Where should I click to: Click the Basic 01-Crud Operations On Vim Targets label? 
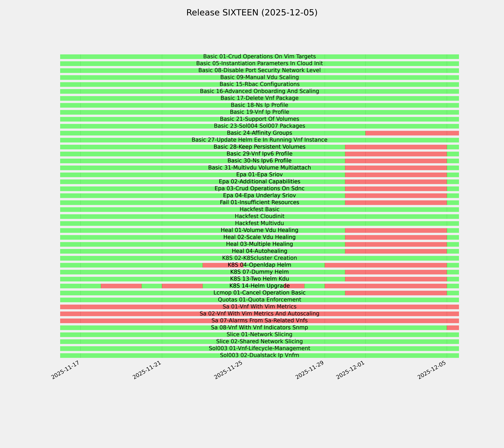tap(259, 56)
